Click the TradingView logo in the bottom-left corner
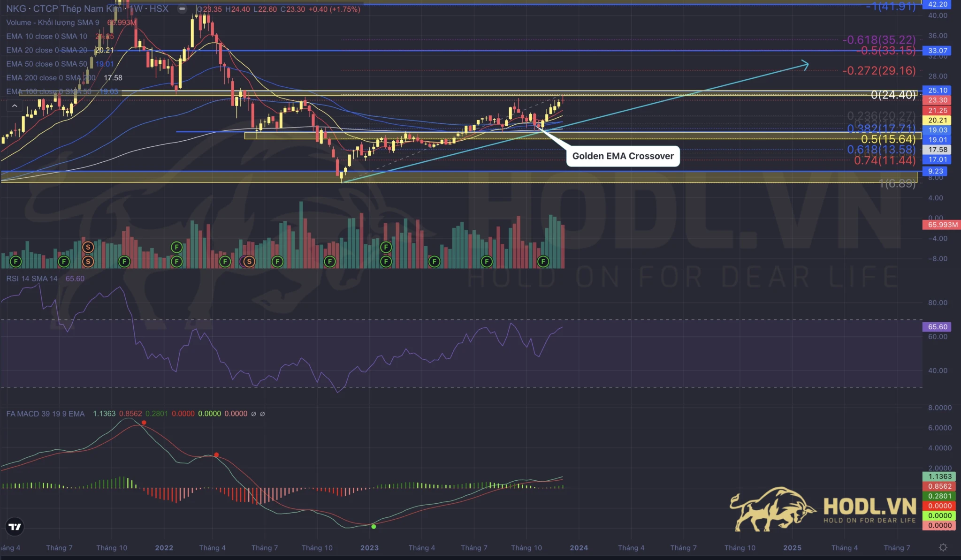 [15, 527]
